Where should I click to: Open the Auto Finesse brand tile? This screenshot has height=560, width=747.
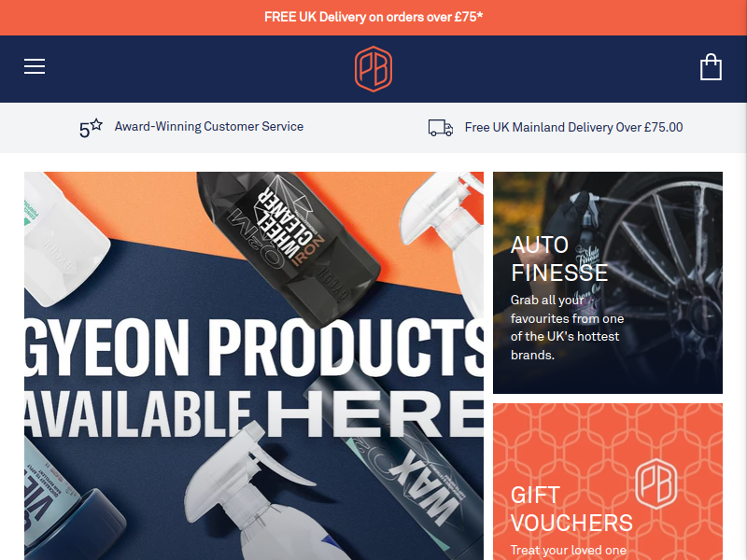pyautogui.click(x=608, y=283)
